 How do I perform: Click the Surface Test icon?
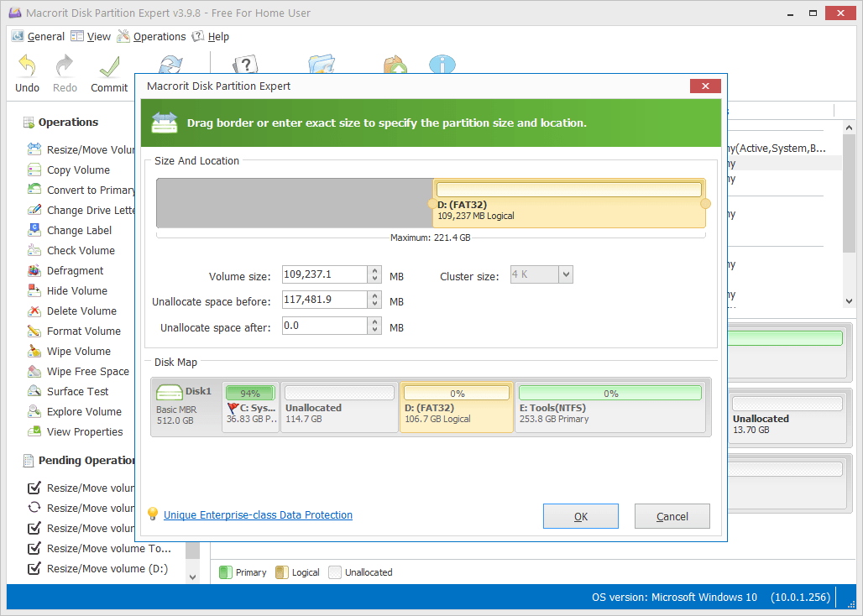coord(34,391)
